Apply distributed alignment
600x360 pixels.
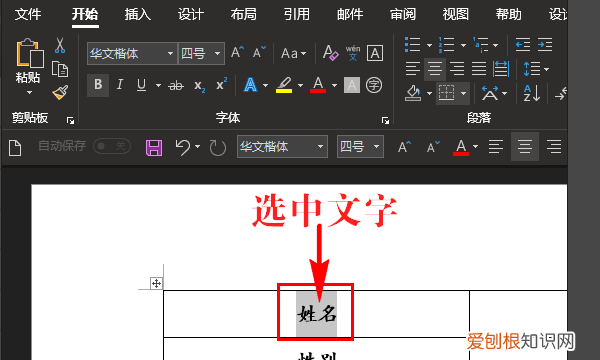[x=501, y=69]
